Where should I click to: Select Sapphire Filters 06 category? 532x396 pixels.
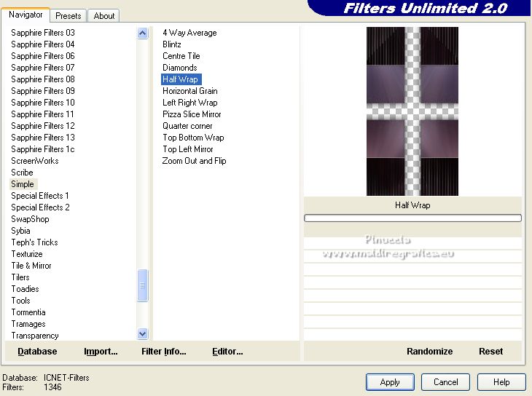pyautogui.click(x=43, y=56)
